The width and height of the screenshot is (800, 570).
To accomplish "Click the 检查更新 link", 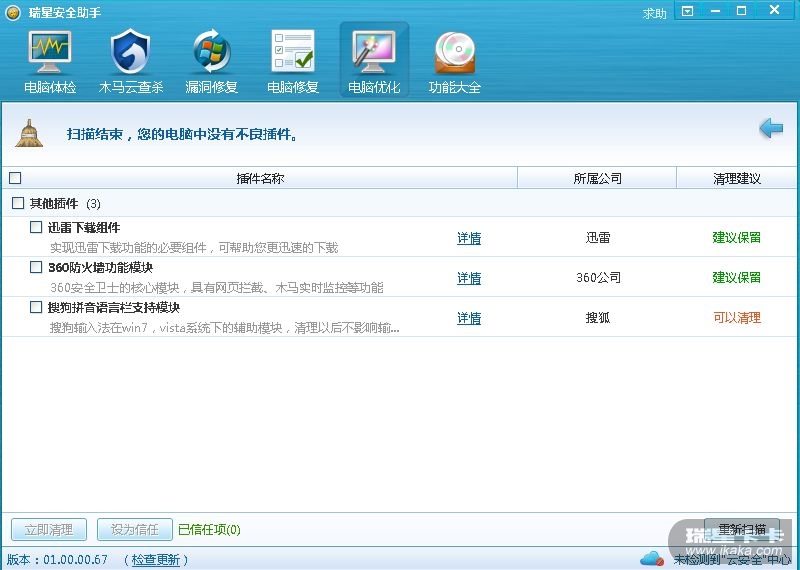I will coord(156,560).
